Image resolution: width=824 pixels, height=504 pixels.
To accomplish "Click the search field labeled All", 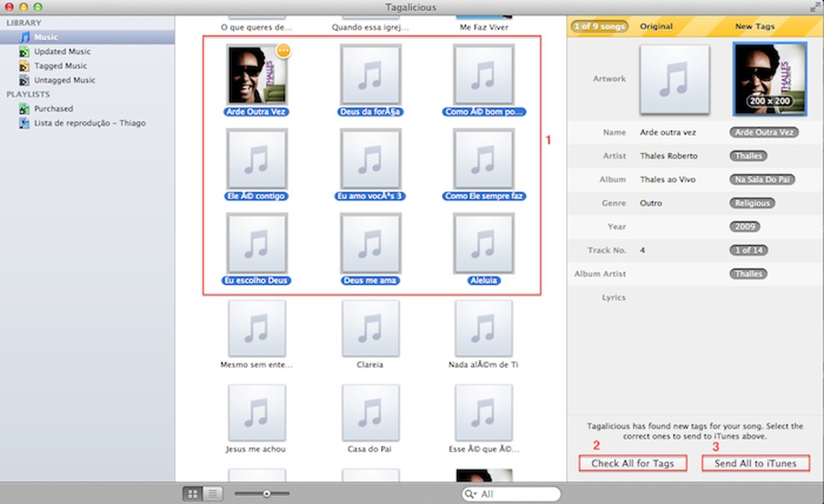I will click(512, 494).
